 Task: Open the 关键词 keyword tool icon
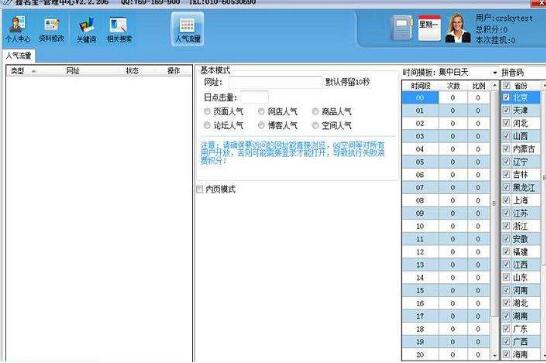point(86,30)
